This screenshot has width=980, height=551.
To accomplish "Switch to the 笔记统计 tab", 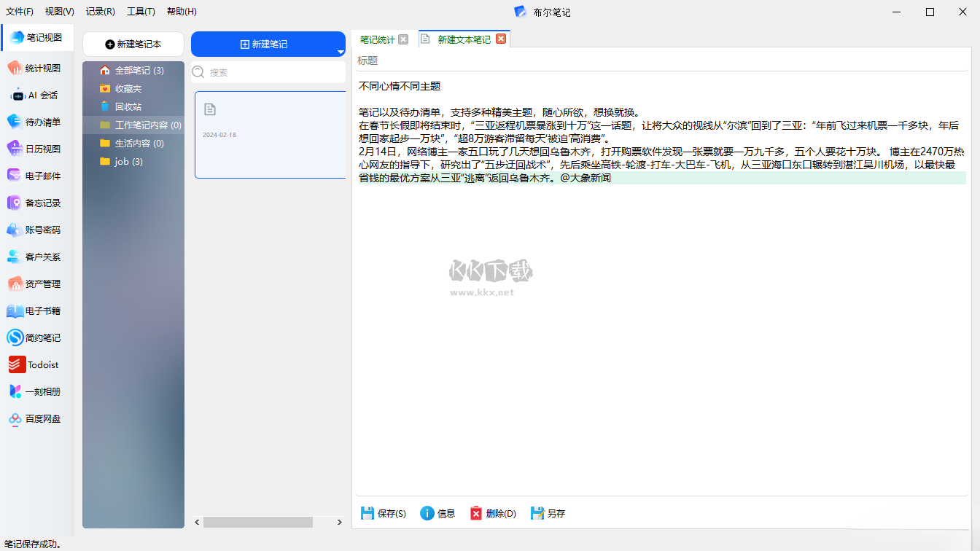I will pos(377,39).
